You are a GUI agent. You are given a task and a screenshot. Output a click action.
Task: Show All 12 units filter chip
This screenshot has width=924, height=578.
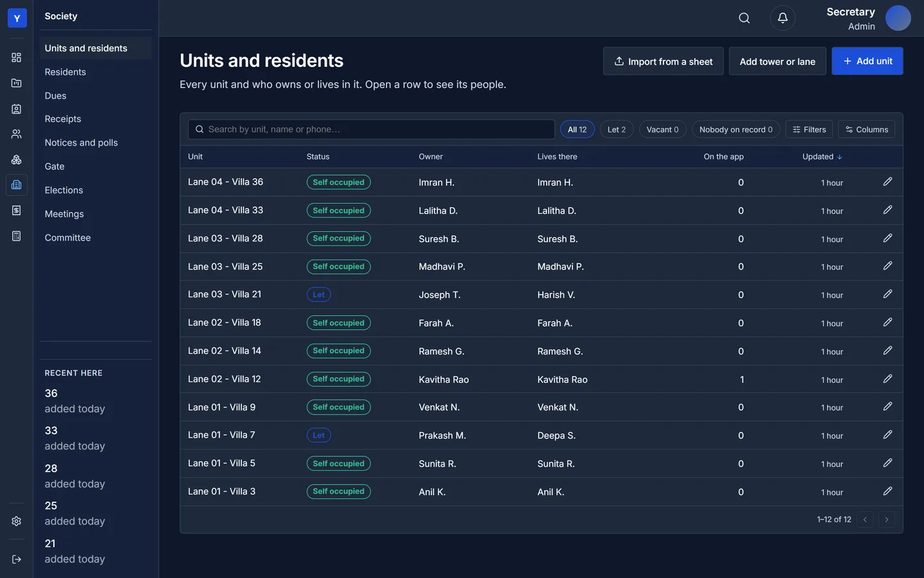pos(577,129)
